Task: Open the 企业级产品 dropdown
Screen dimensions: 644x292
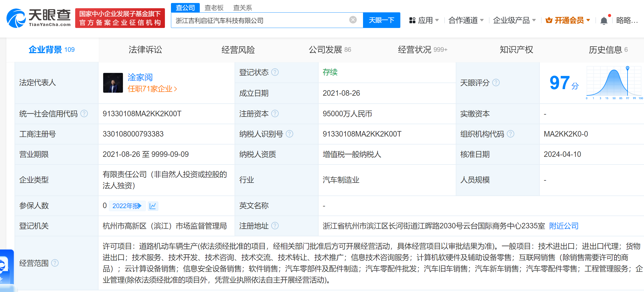Action: pos(514,20)
